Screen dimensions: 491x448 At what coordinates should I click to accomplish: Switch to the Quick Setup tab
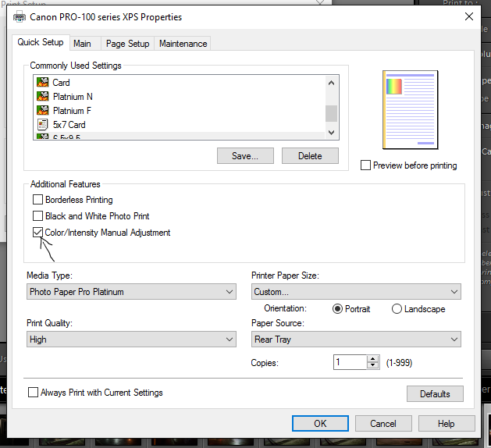(41, 42)
